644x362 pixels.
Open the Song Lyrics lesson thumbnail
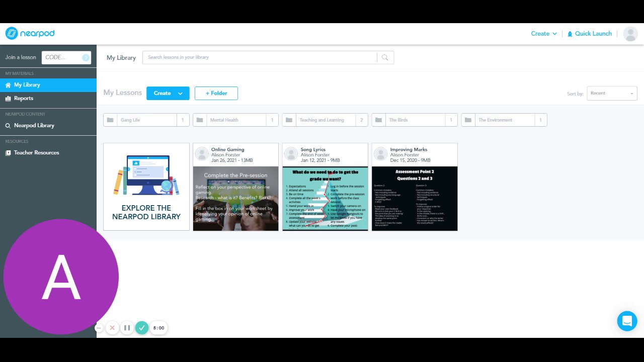coord(325,199)
